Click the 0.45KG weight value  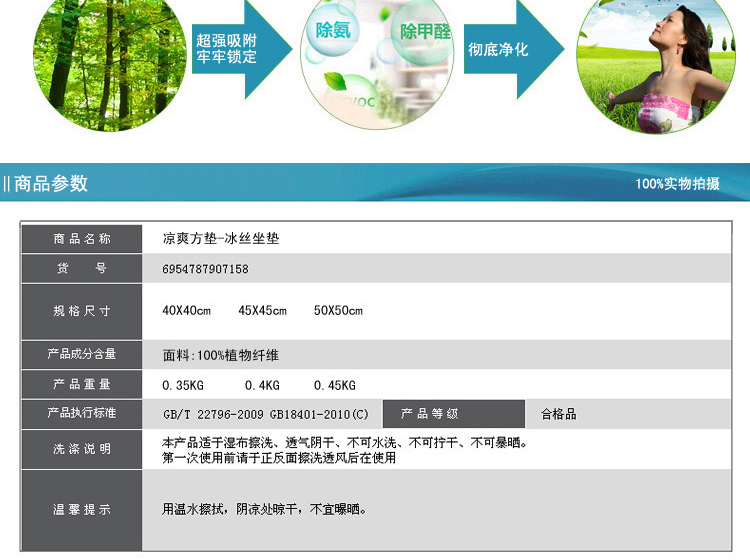[x=335, y=385]
